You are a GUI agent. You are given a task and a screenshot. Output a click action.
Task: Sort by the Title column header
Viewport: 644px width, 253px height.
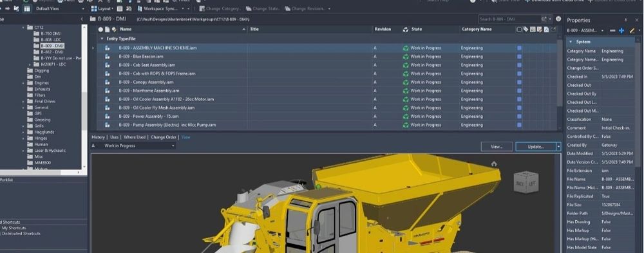click(254, 29)
